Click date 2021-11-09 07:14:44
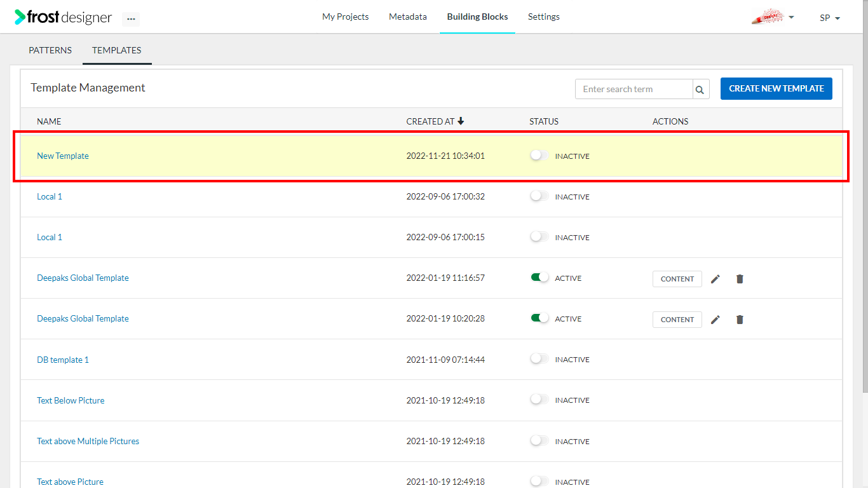 click(445, 360)
